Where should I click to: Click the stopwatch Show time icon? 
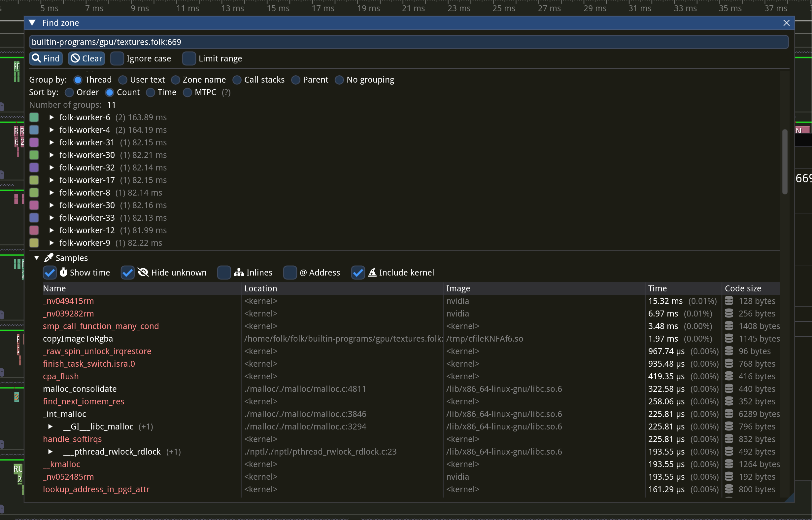(x=63, y=273)
